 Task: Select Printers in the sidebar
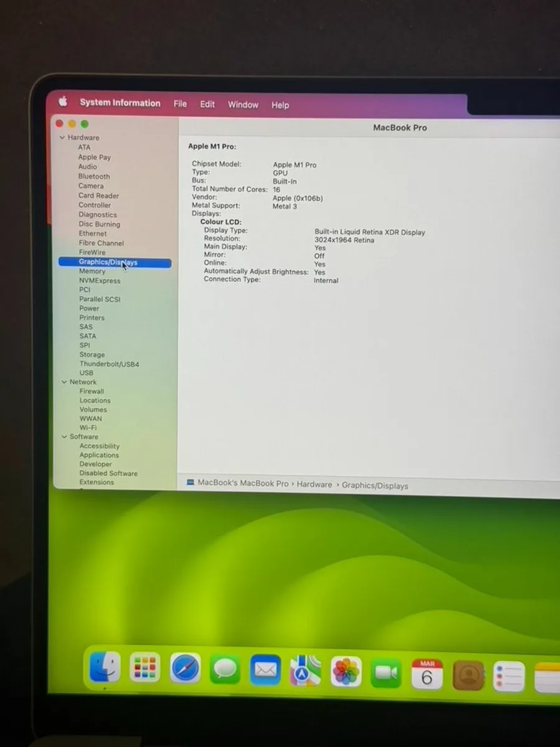coord(92,317)
